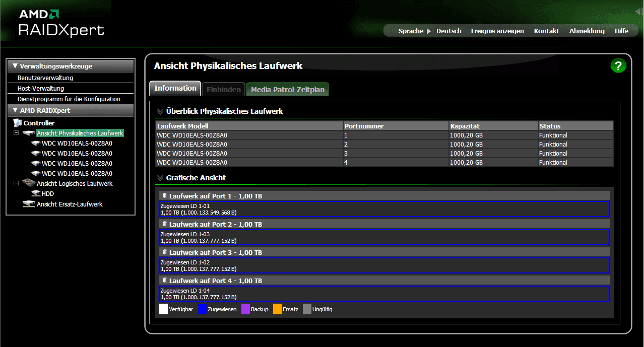The width and height of the screenshot is (644, 347).
Task: Collapse Ansicht Logisches Laufwerk tree node
Action: point(16,183)
